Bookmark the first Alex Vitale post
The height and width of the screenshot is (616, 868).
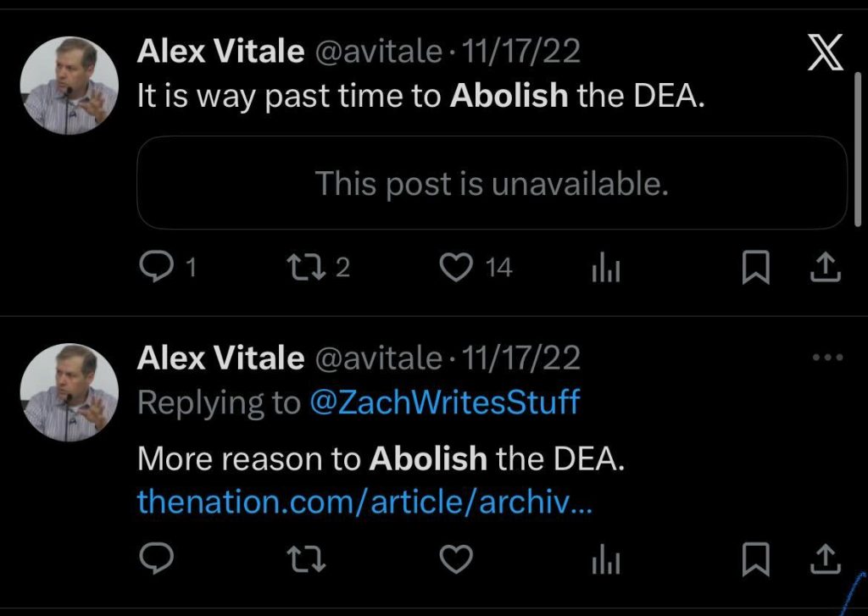point(754,268)
